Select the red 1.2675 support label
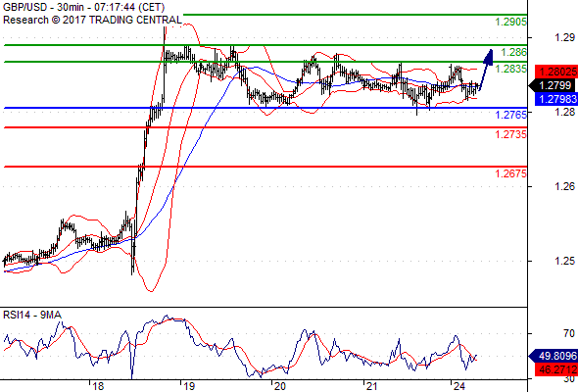The image size is (578, 392). (511, 173)
